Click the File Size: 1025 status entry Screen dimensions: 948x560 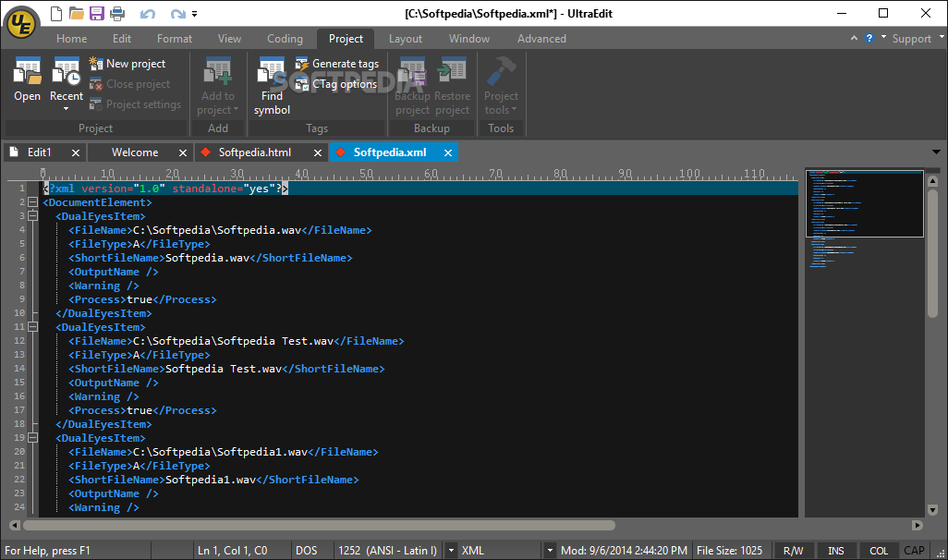729,551
